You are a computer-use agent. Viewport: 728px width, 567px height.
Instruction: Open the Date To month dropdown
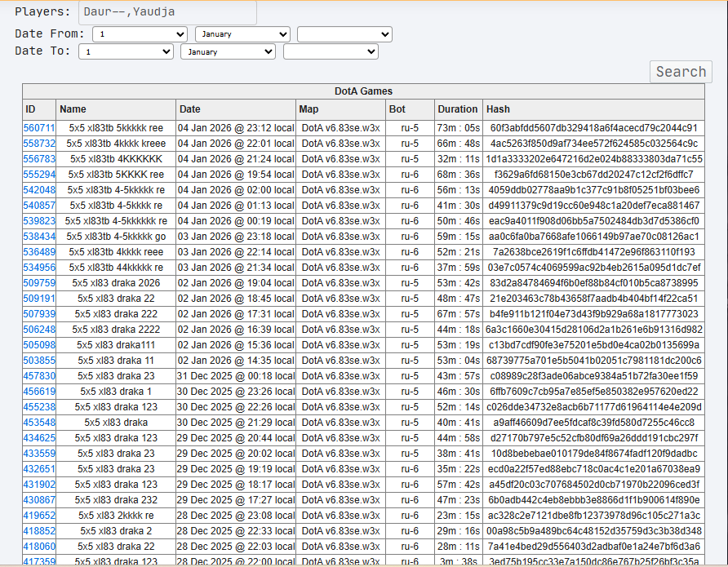click(228, 51)
